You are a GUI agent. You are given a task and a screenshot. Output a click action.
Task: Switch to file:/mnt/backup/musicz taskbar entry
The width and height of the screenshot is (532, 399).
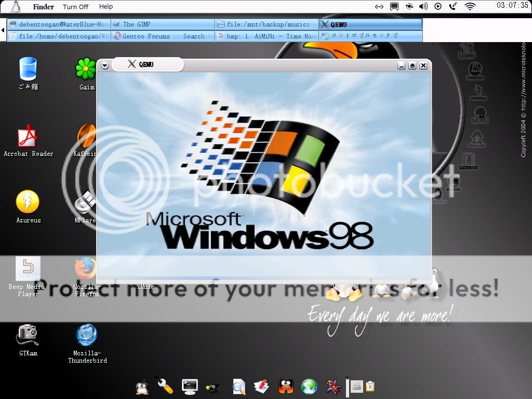pyautogui.click(x=267, y=24)
